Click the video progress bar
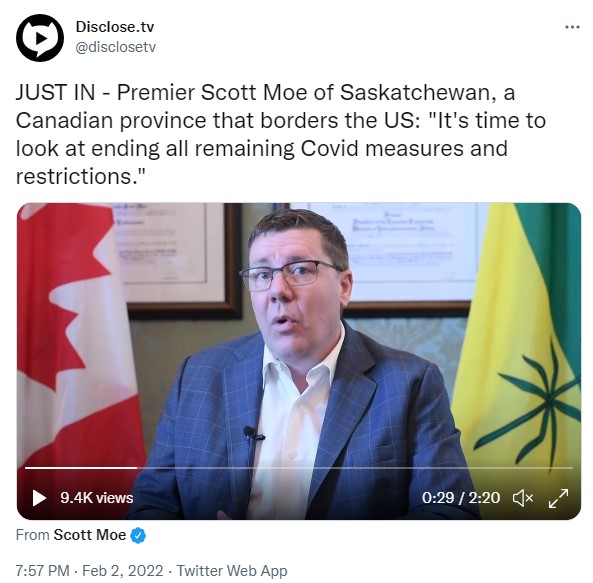This screenshot has height=583, width=593. pos(299,468)
